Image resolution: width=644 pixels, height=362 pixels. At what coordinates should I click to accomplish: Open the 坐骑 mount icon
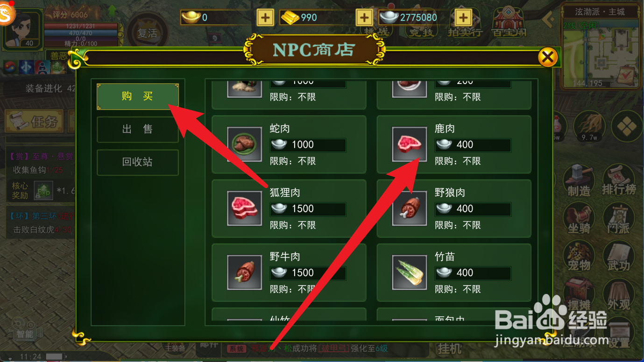(x=579, y=218)
